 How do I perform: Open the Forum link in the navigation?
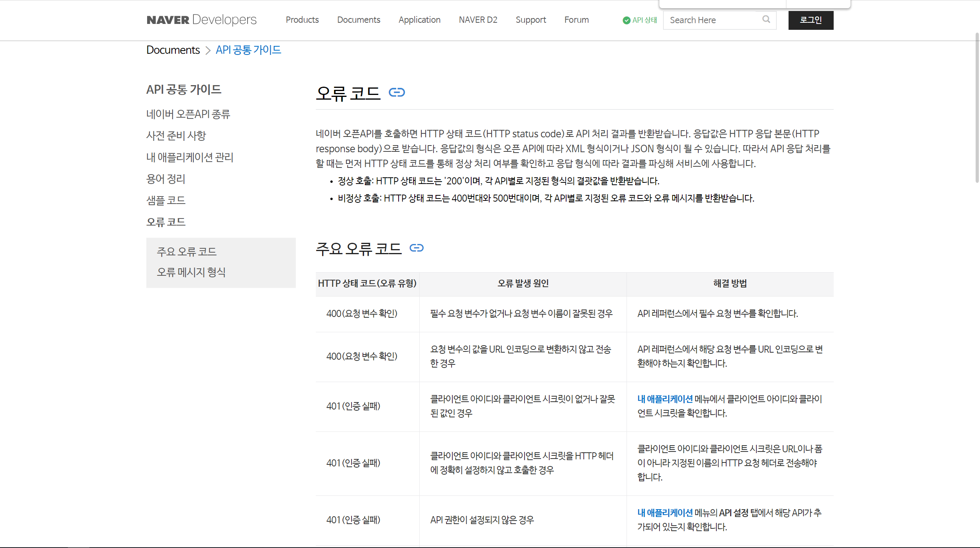[576, 20]
